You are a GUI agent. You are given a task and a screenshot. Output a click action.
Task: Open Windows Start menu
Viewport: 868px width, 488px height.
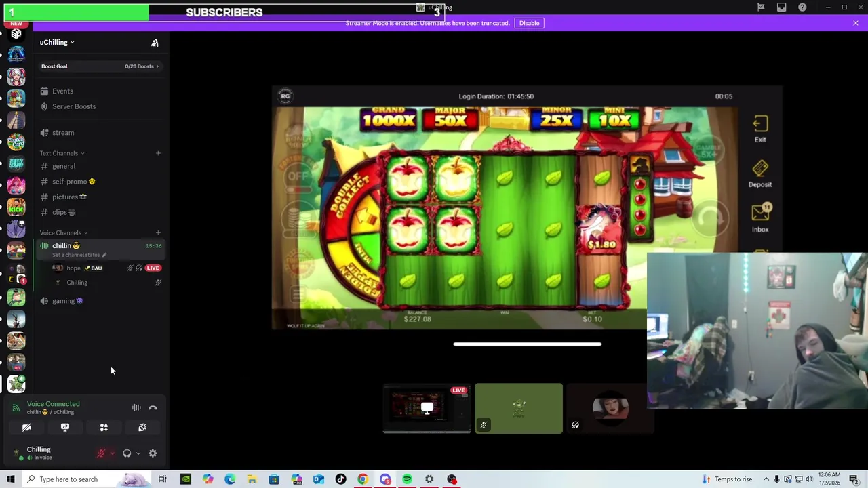click(10, 479)
